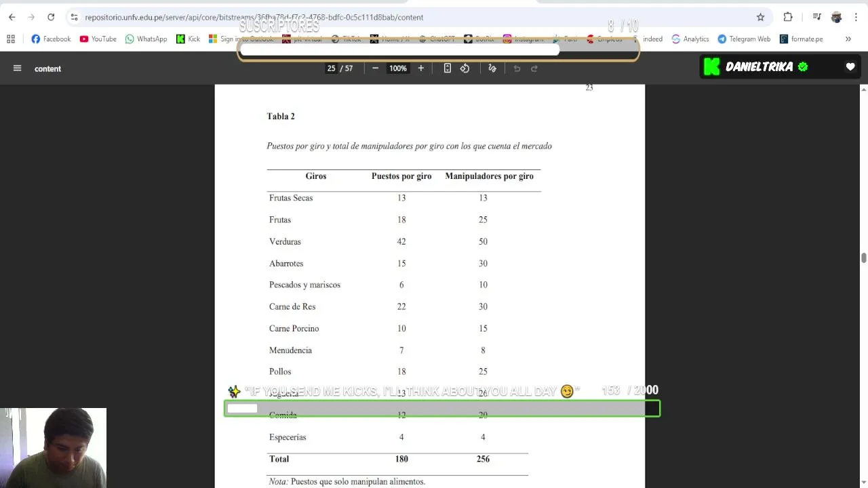Click the 'Menudencia' row label
Image resolution: width=868 pixels, height=488 pixels.
coord(290,350)
